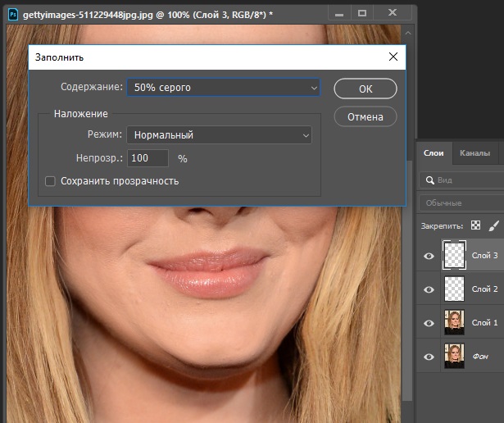Hide layer Слой 3 via eye icon
Image resolution: width=504 pixels, height=423 pixels.
click(x=429, y=257)
